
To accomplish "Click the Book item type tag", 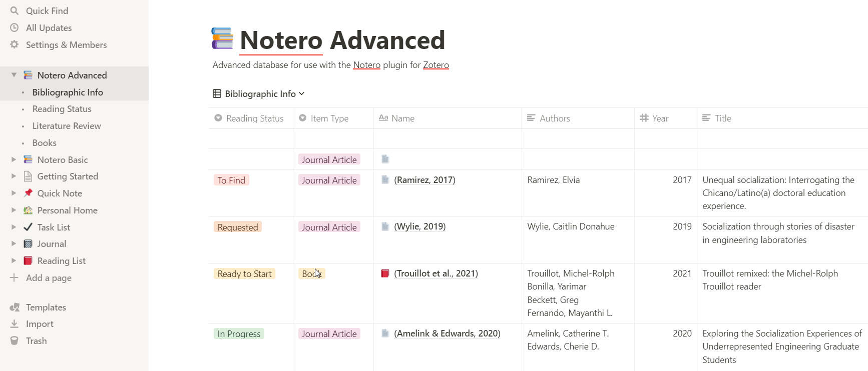I will (312, 273).
